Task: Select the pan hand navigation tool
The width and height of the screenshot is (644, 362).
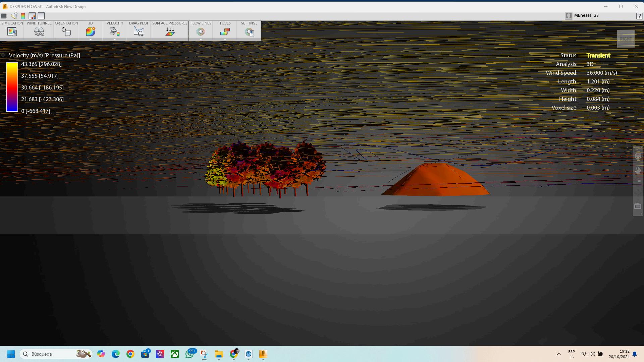Action: tap(638, 171)
